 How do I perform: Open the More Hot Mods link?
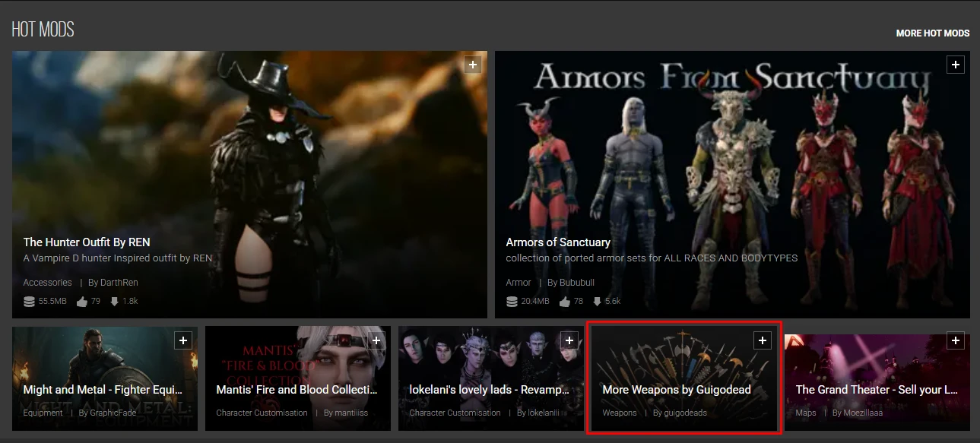[x=933, y=33]
